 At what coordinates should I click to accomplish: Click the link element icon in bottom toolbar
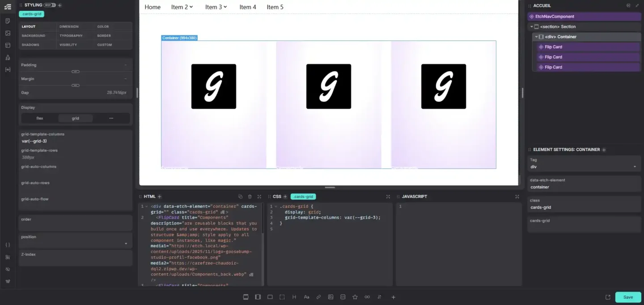point(318,297)
